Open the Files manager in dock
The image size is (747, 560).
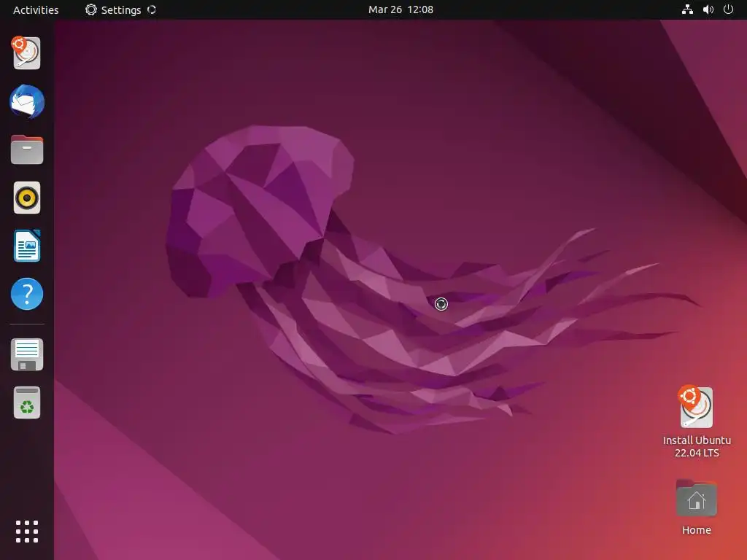[27, 149]
